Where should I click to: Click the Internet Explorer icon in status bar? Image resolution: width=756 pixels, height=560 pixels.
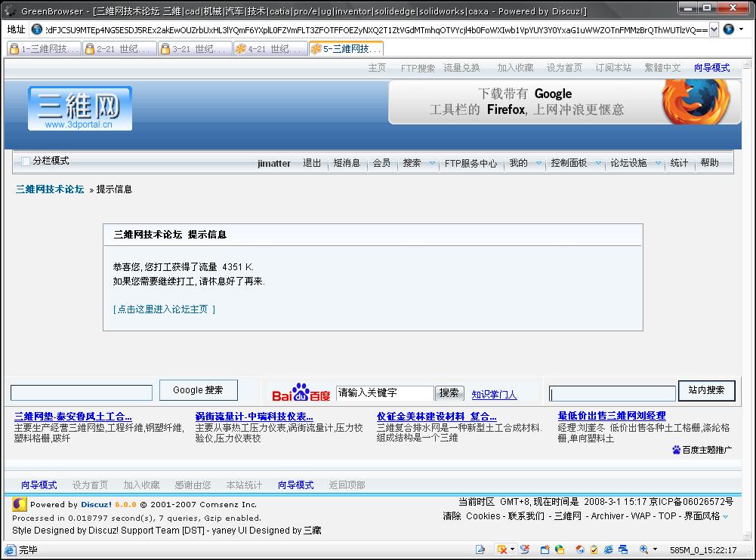[x=609, y=549]
